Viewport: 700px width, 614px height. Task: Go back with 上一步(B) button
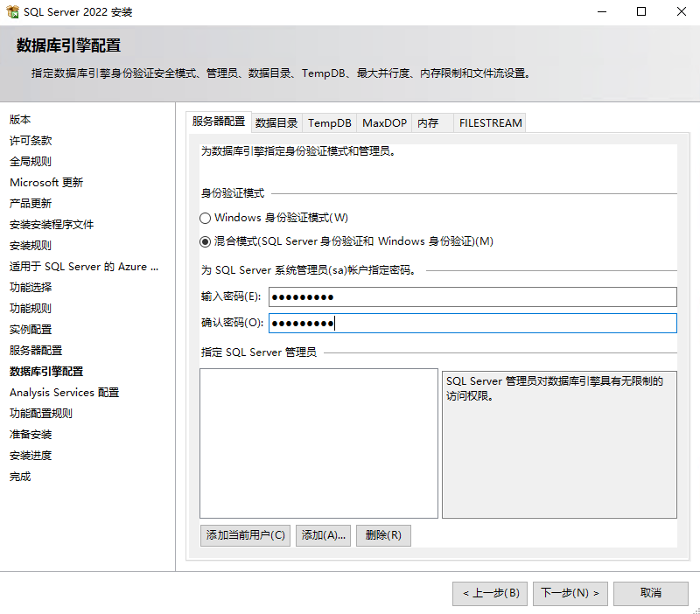coord(490,594)
